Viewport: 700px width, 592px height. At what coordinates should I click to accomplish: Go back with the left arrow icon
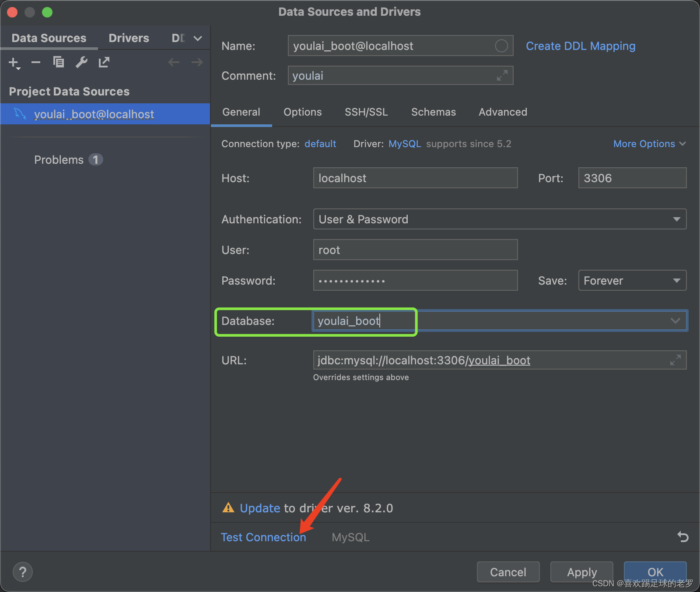[174, 62]
